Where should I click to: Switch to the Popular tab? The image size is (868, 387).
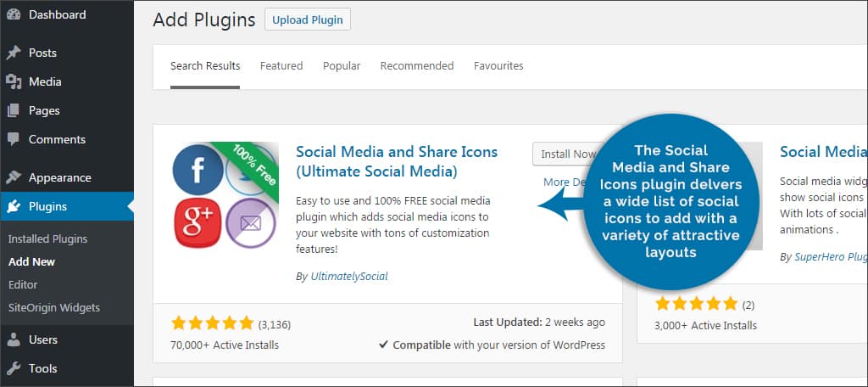(342, 66)
